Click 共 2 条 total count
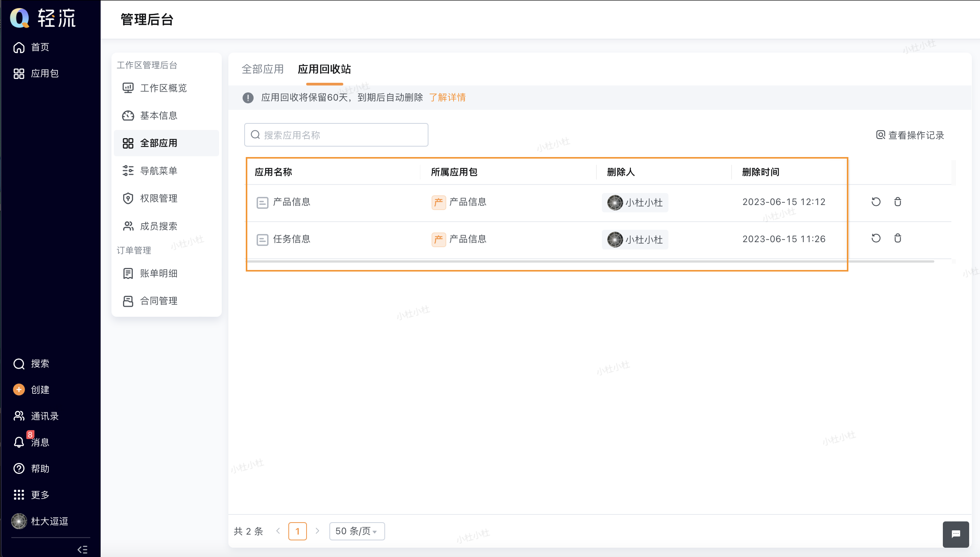 (x=248, y=531)
